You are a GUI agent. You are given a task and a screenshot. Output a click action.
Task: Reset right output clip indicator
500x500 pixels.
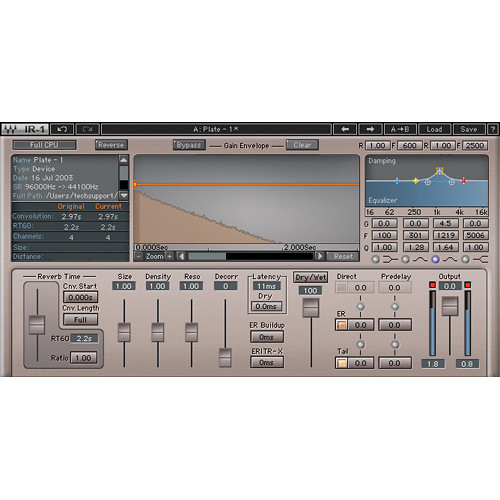(x=468, y=285)
